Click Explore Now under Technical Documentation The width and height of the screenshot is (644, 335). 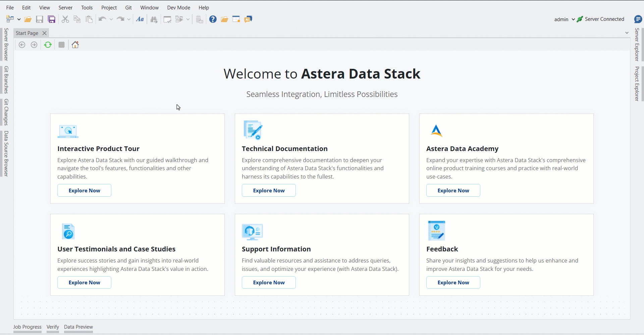pos(269,190)
